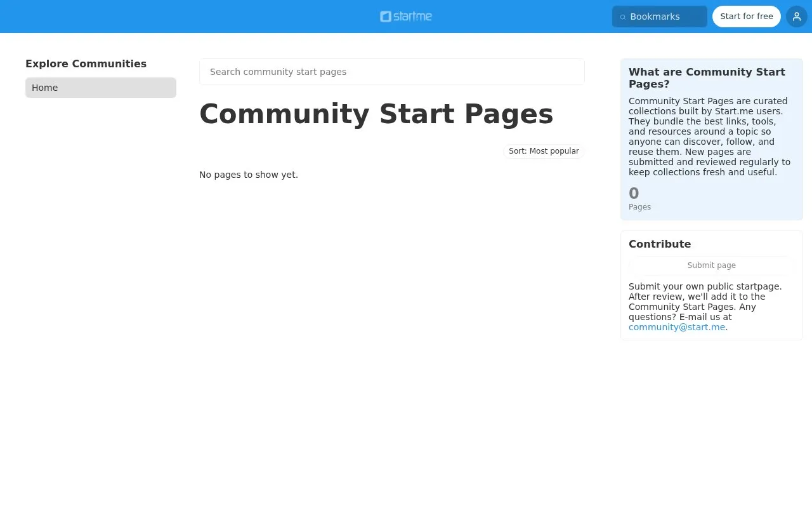The width and height of the screenshot is (812, 508).
Task: Focus the Bookmarks search field
Action: click(660, 17)
